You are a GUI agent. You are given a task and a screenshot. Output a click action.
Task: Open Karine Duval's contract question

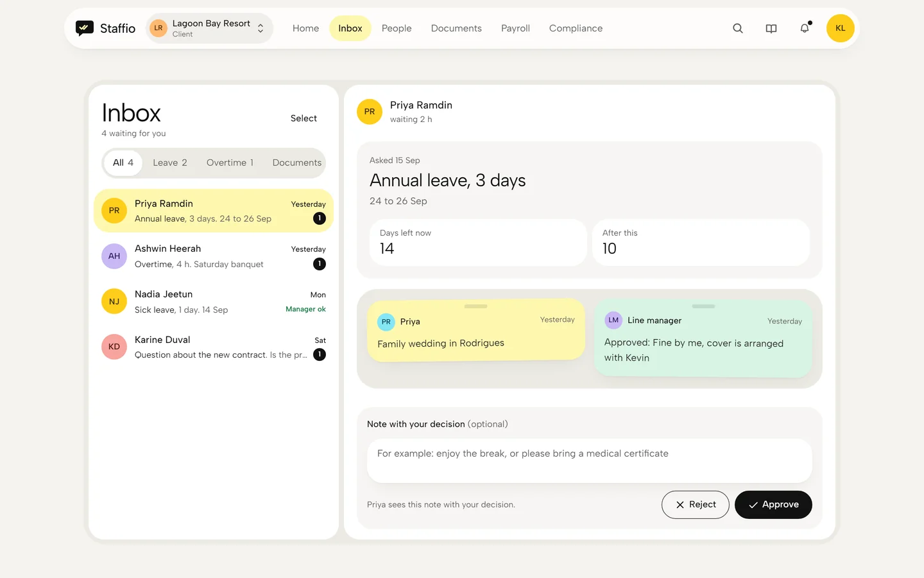214,347
